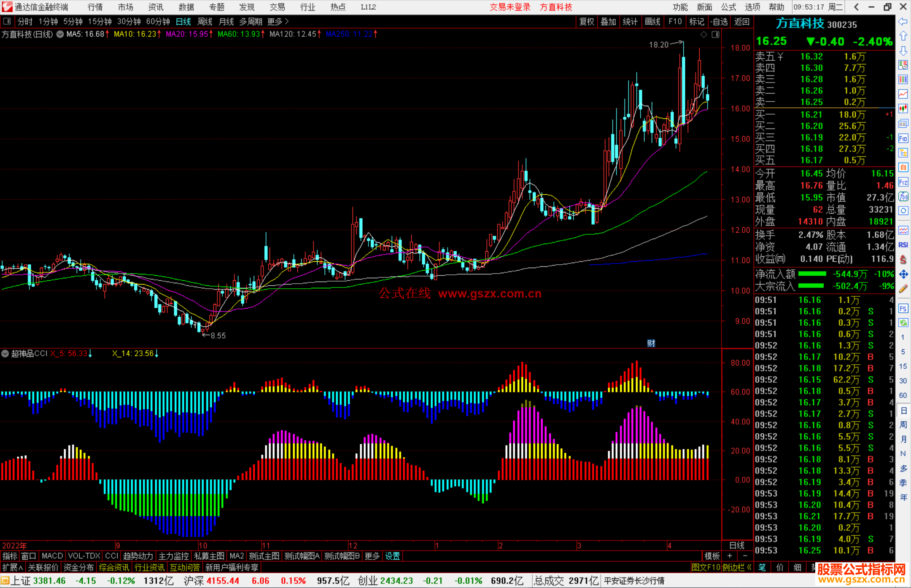Screen dimensions: 911x588
Task: Click the F12 sidebar icon
Action: (903, 182)
